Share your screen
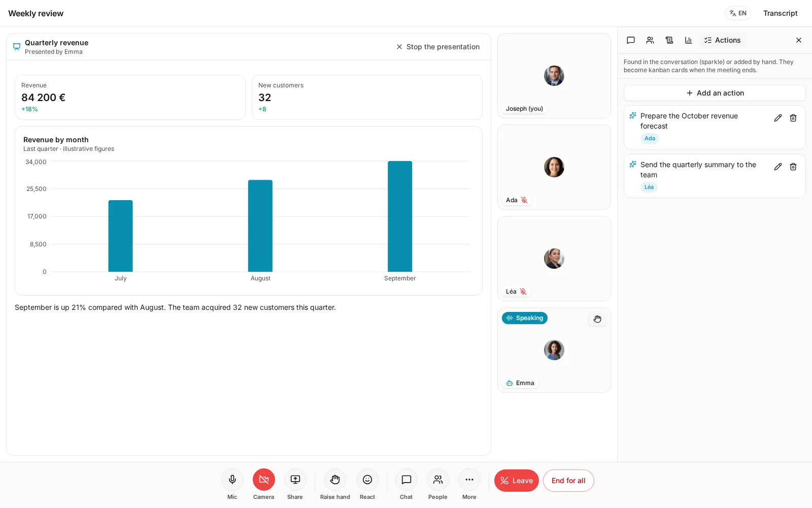This screenshot has width=812, height=508. click(x=295, y=480)
